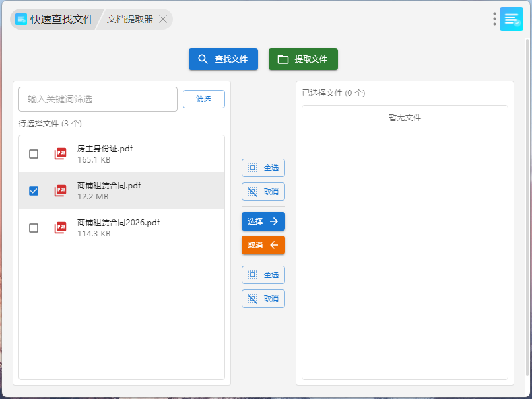
Task: Click the blue app logo icon top-right
Action: 512,19
